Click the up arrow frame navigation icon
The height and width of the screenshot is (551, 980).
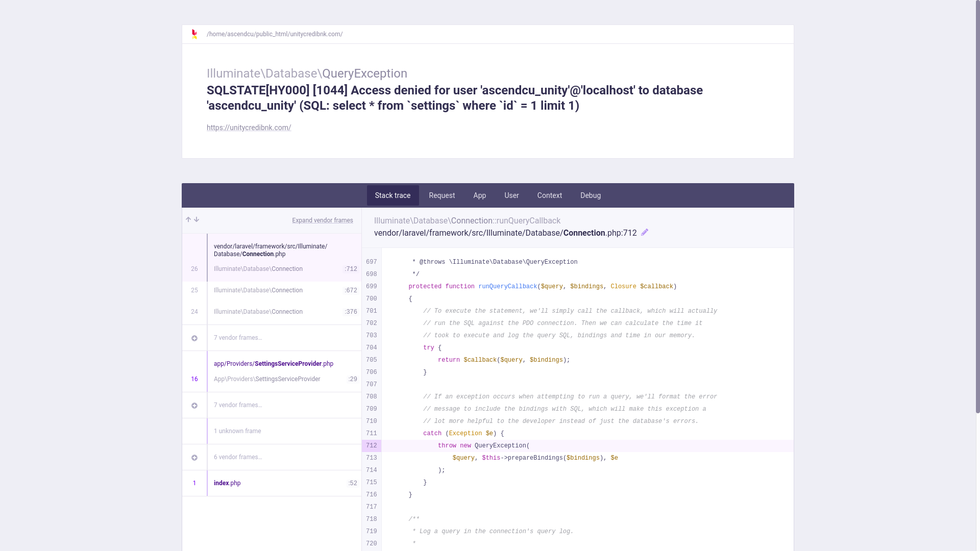188,220
